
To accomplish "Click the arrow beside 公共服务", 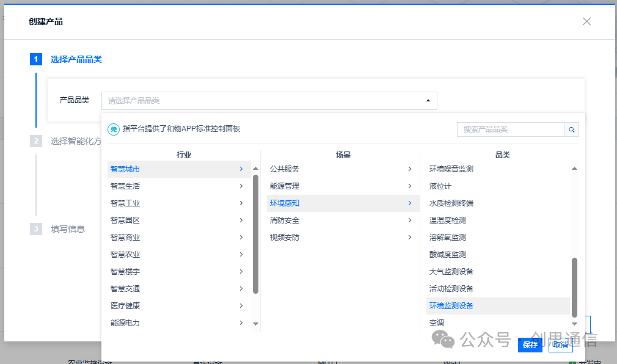I will coord(410,169).
